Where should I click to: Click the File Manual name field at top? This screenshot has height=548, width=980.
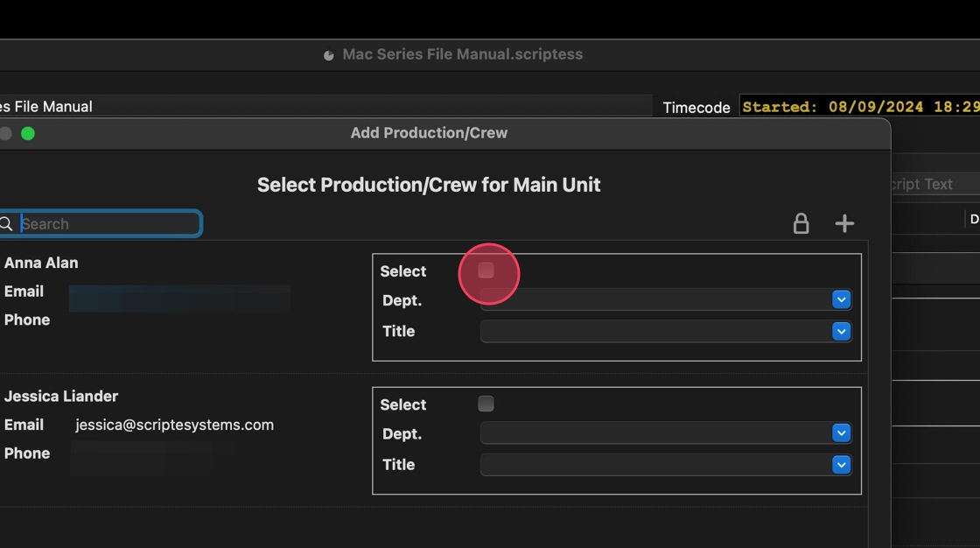tap(324, 107)
